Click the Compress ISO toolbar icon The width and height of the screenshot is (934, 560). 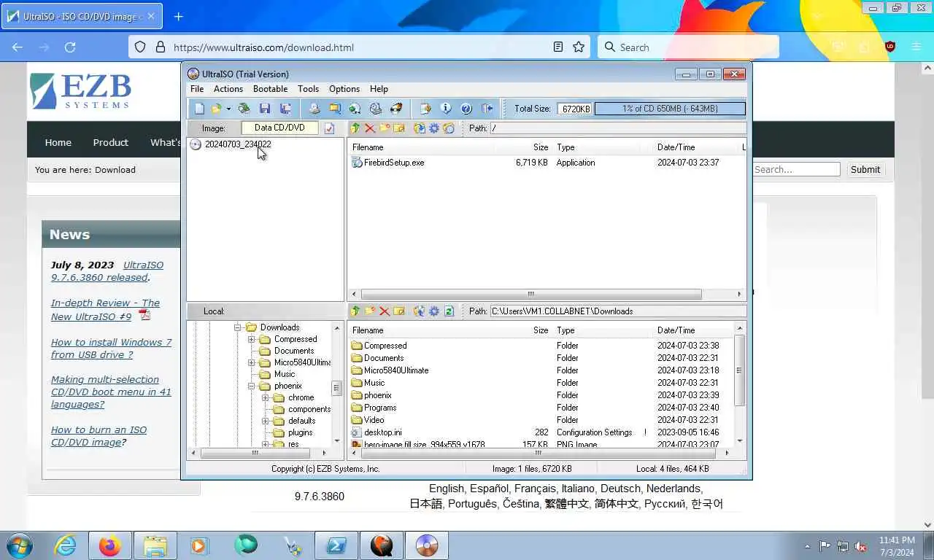point(335,109)
